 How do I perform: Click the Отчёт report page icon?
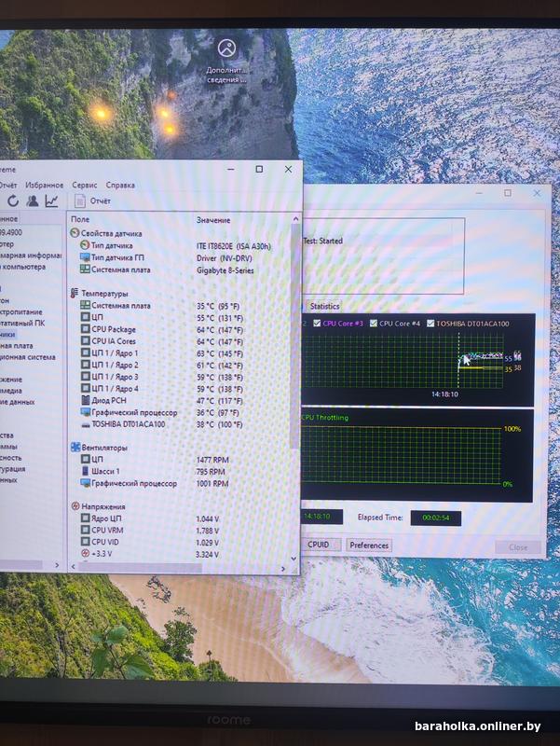pos(79,200)
